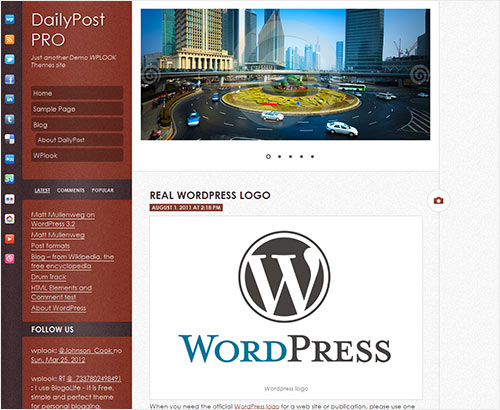Screen dimensions: 500x410
Task: Switch to the Comments tab
Action: (71, 190)
